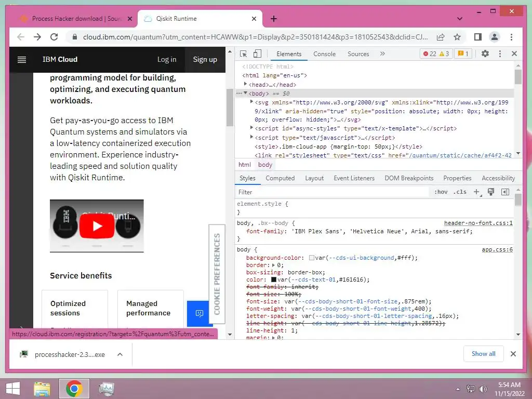Select html in the DOM breadcrumb
Viewport: 532px width, 399px height.
pos(244,165)
